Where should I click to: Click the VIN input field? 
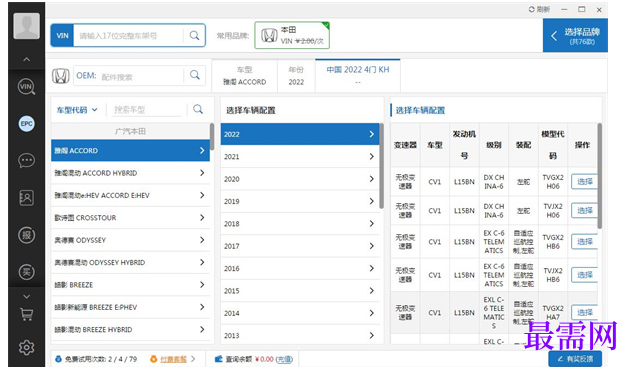pyautogui.click(x=128, y=36)
